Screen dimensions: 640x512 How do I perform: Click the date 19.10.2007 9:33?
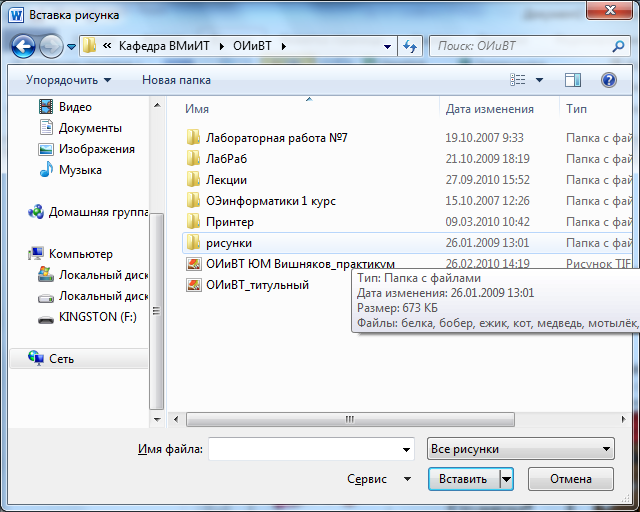[x=484, y=138]
